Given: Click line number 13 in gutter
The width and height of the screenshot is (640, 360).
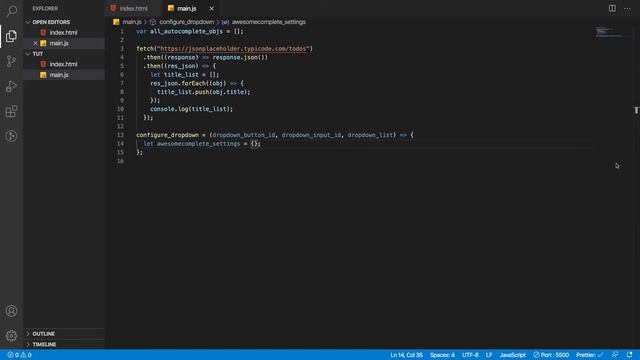Looking at the screenshot, I should point(120,135).
